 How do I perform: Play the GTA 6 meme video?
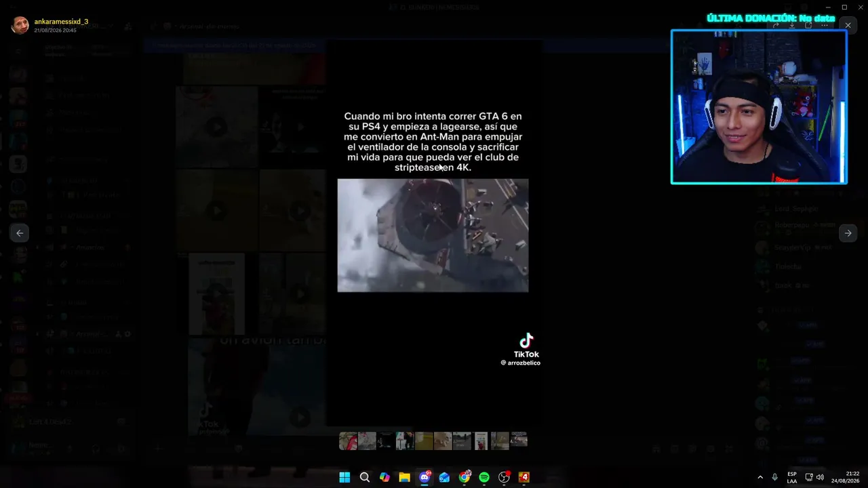[x=433, y=235]
